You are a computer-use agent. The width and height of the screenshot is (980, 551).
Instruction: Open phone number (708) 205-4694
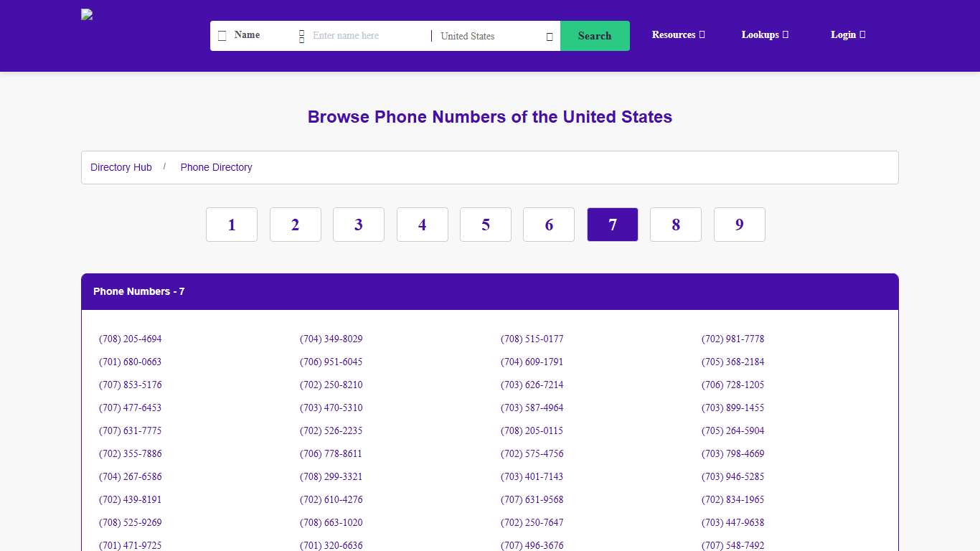coord(130,339)
